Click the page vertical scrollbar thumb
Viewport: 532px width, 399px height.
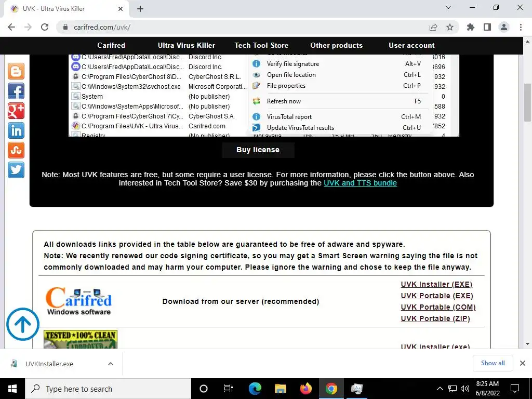click(x=527, y=102)
